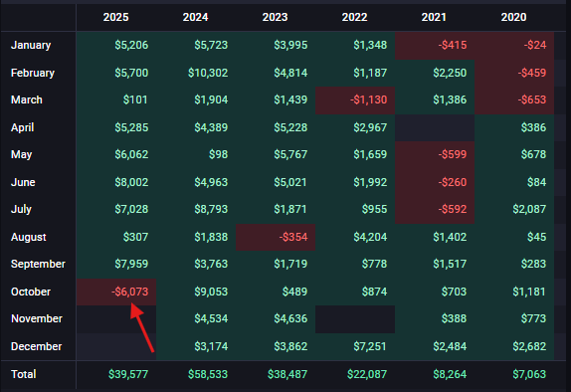Select the 2020 total $7,063
The width and height of the screenshot is (571, 392).
[529, 374]
